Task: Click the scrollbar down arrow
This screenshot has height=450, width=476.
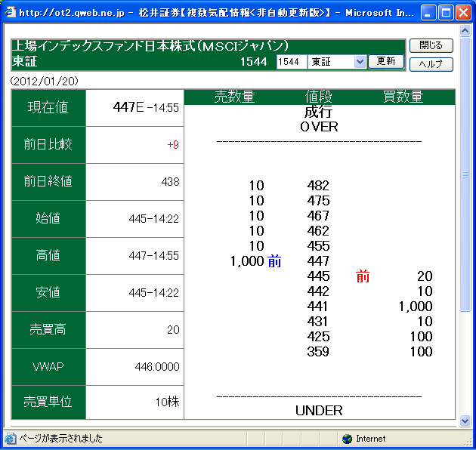Action: point(465,421)
